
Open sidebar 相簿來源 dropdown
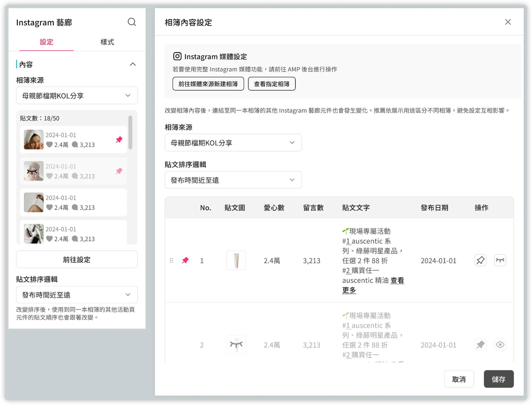tap(77, 96)
